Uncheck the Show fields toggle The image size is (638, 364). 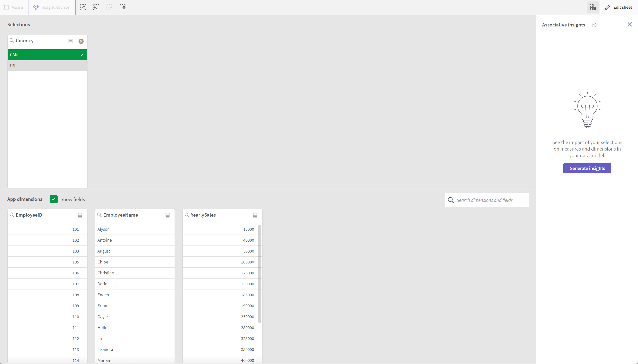[53, 199]
